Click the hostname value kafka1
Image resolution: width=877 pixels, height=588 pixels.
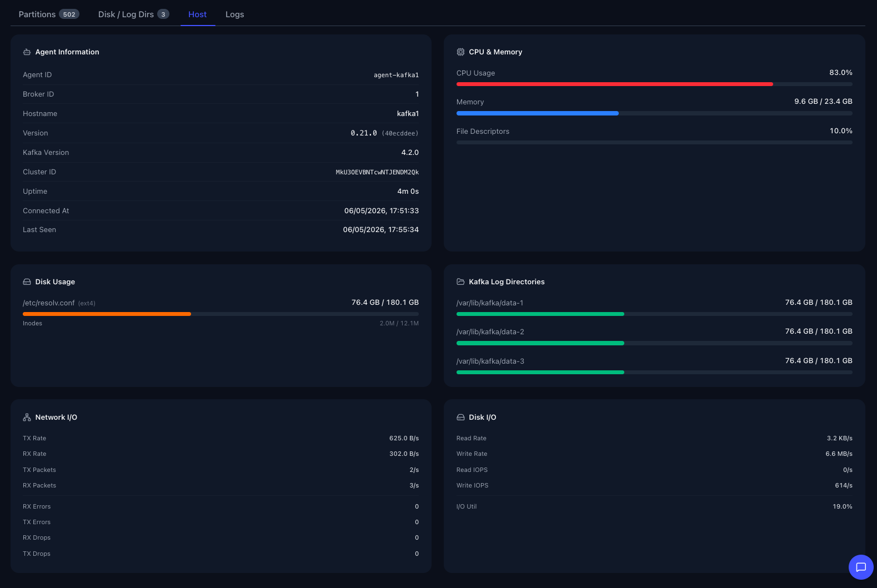pos(408,114)
